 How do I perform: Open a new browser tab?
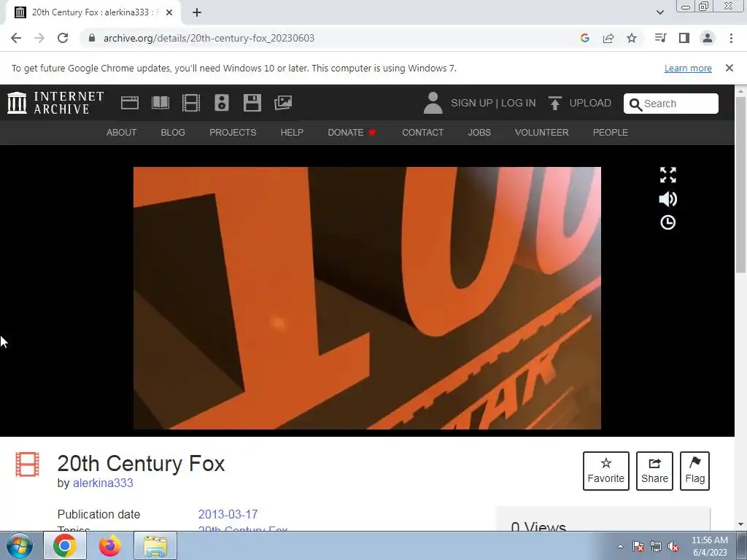pyautogui.click(x=197, y=12)
